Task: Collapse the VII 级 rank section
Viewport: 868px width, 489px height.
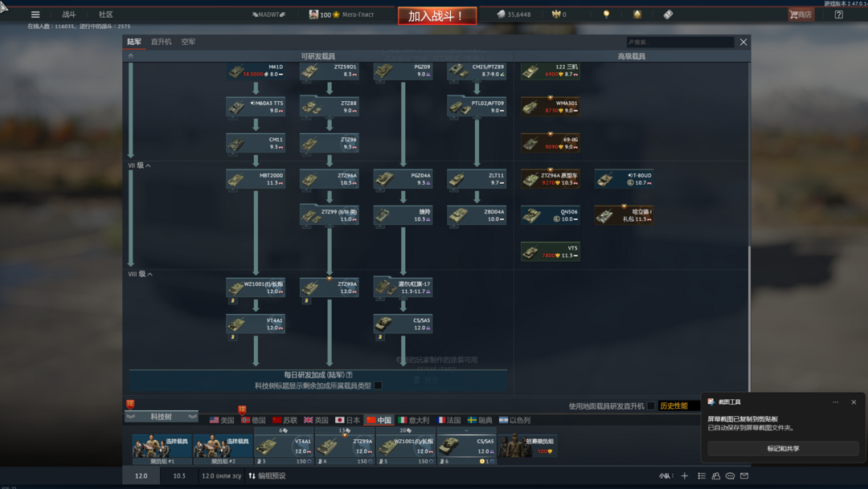Action: pos(140,165)
